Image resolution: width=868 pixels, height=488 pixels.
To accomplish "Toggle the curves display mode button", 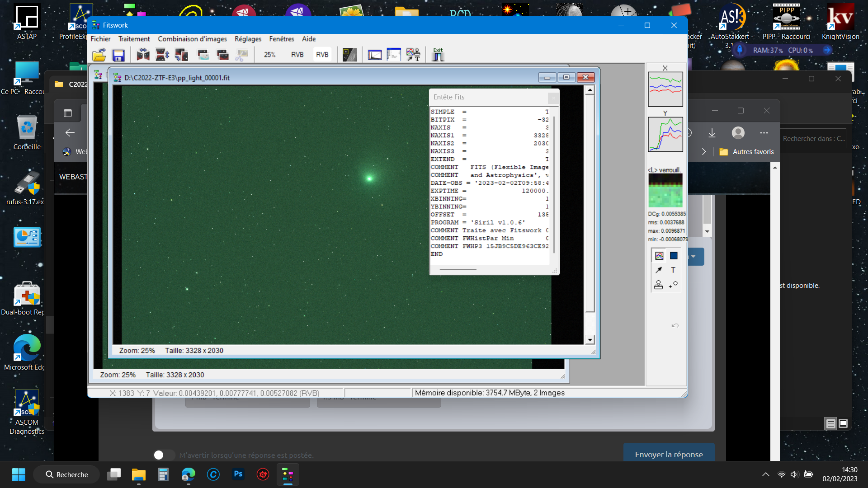I will [659, 256].
